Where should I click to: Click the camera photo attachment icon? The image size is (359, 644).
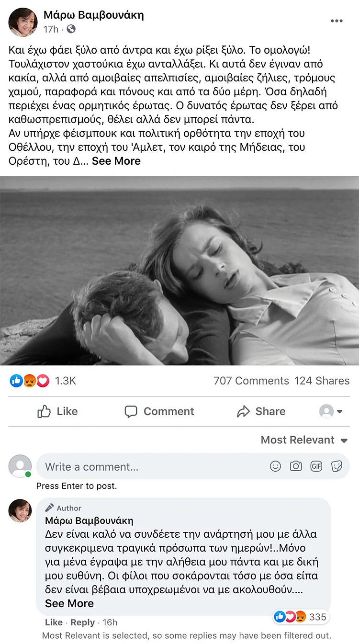coord(296,466)
